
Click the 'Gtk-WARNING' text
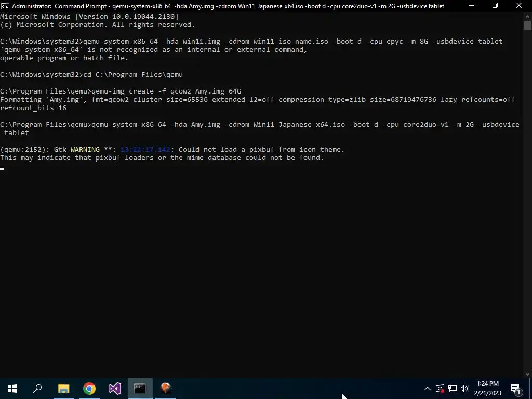(x=77, y=150)
